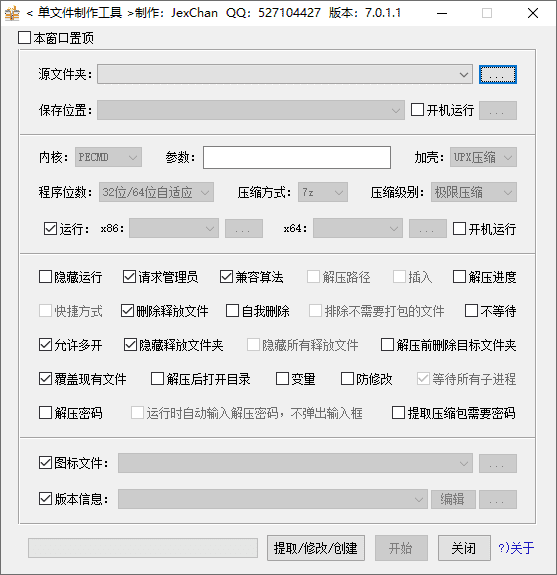Viewport: 557px width, 575px height.
Task: Open x86 program dropdown
Action: [x=174, y=228]
